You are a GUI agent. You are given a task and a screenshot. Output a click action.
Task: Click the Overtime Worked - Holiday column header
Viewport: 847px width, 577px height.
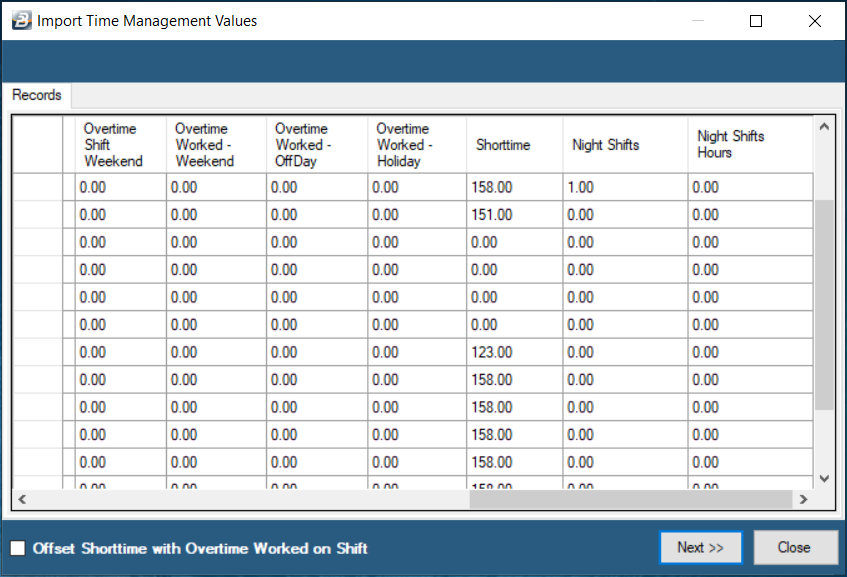point(417,145)
